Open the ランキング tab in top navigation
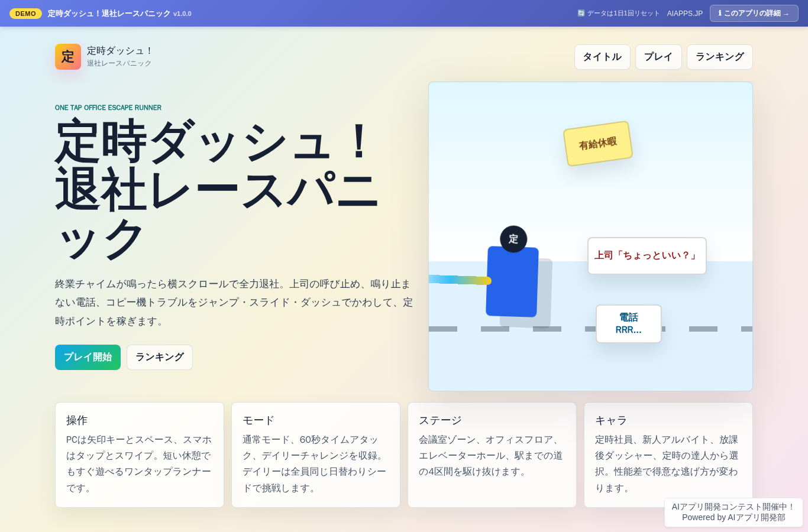The image size is (808, 532). (720, 57)
